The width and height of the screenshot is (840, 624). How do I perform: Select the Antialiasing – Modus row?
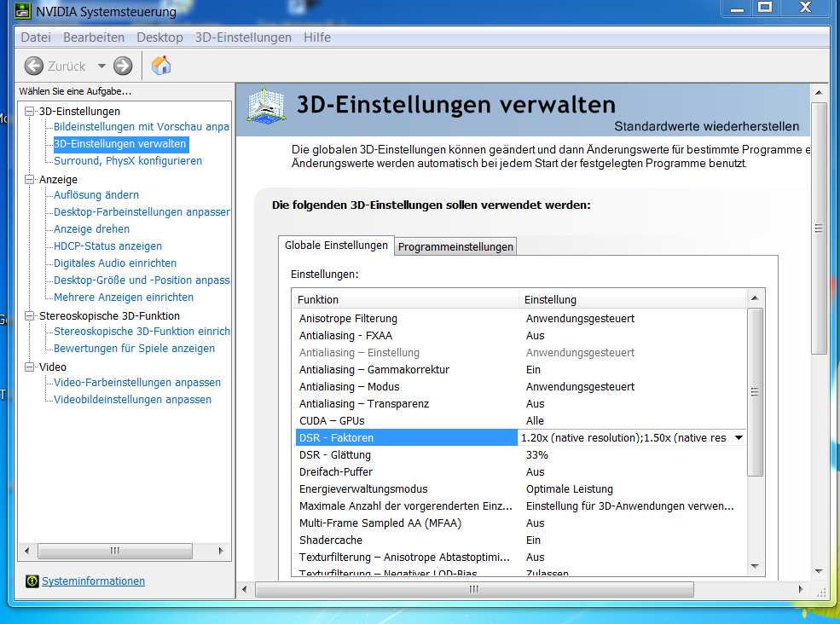pyautogui.click(x=520, y=387)
